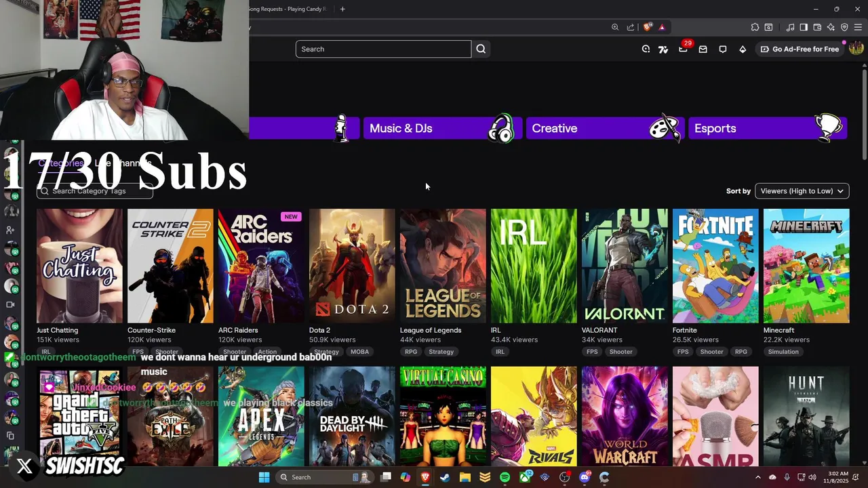Open Spotify from the taskbar
The image size is (868, 488).
pyautogui.click(x=505, y=477)
